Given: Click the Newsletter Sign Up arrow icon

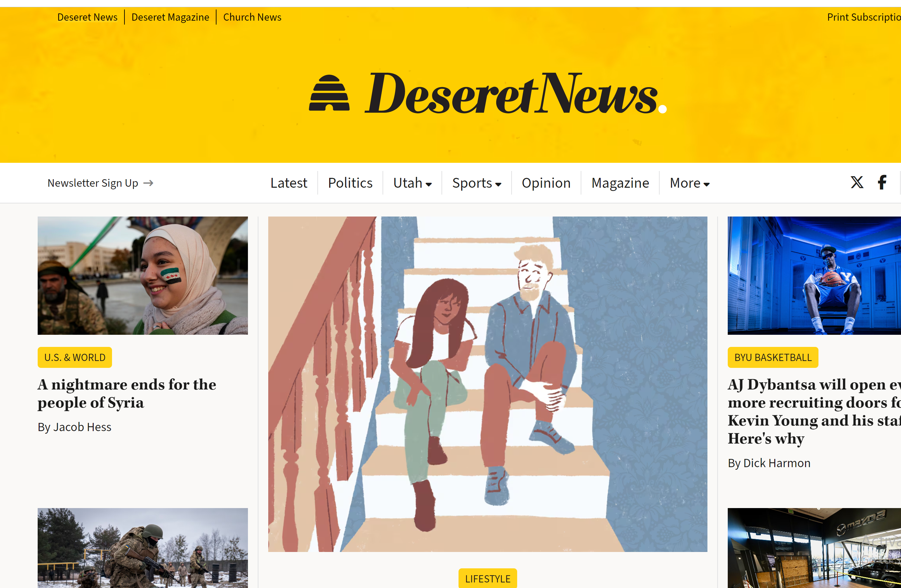Looking at the screenshot, I should click(x=148, y=183).
